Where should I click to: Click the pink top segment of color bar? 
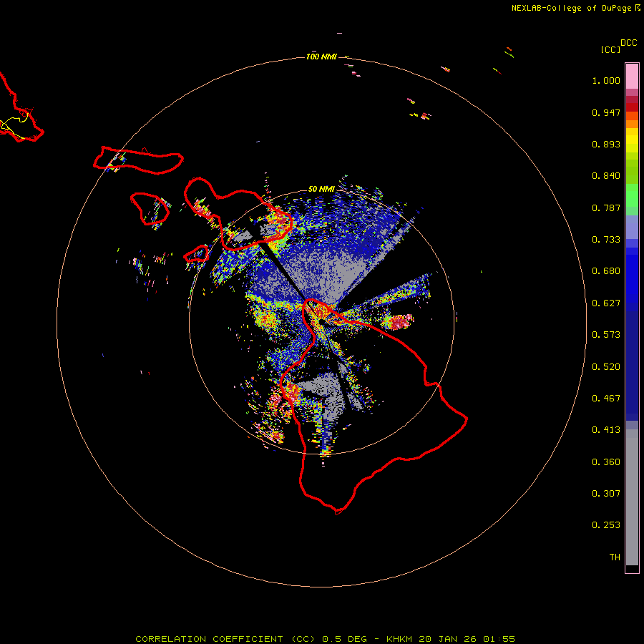click(x=632, y=76)
